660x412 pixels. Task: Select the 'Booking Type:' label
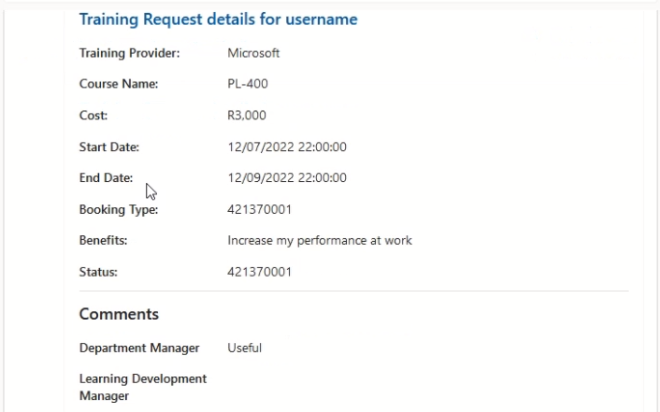119,209
